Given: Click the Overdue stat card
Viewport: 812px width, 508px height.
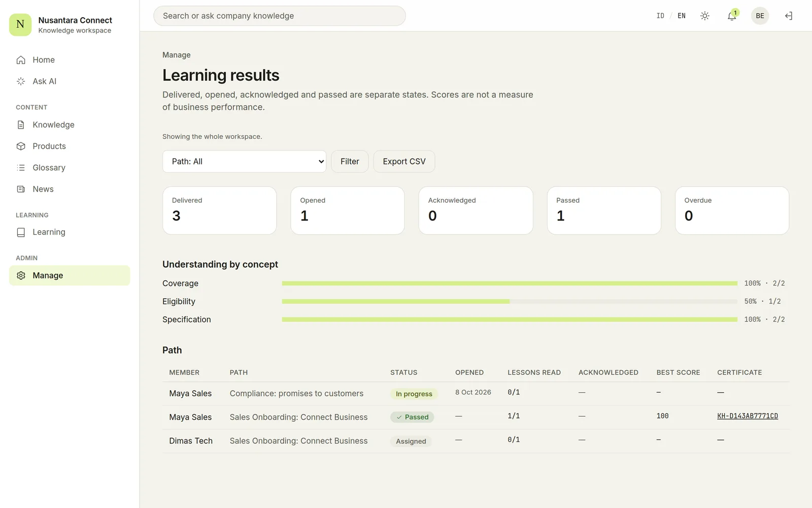Looking at the screenshot, I should pos(732,210).
